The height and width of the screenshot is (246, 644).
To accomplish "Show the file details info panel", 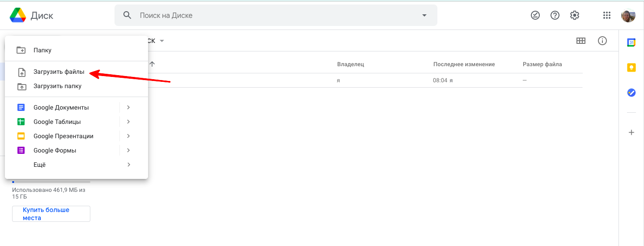I will 602,41.
